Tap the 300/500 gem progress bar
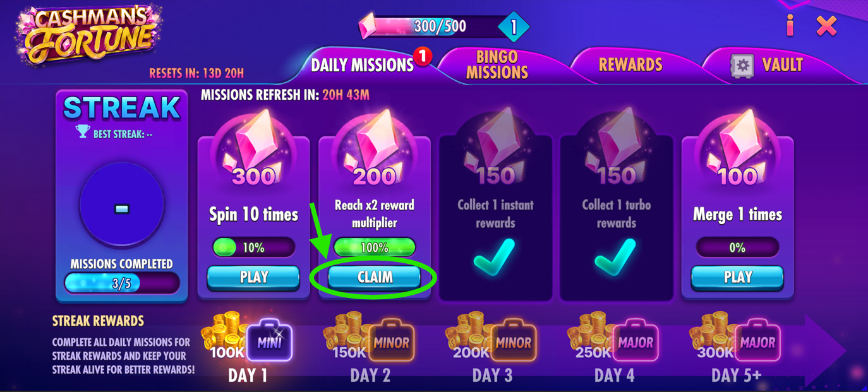The height and width of the screenshot is (392, 868). [436, 27]
